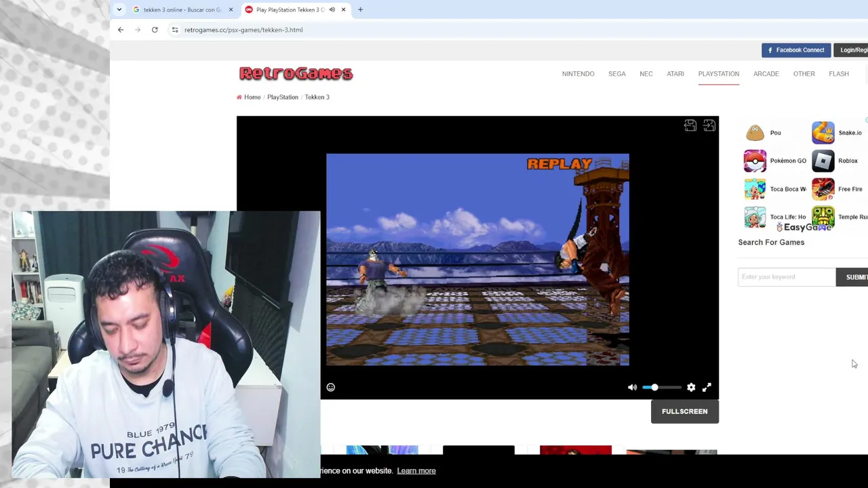Click the Tekken 3 game screen
The width and height of the screenshot is (868, 488).
[x=477, y=260]
